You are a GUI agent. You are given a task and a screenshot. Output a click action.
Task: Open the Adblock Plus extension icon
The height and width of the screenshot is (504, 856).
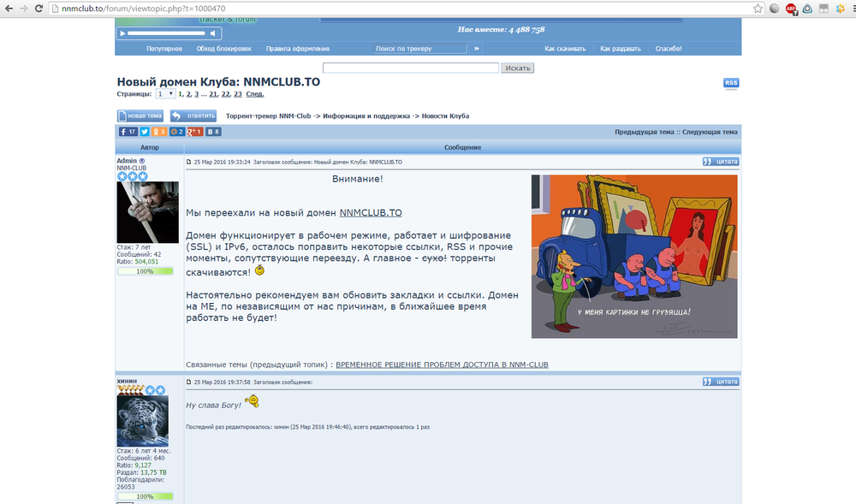(x=790, y=9)
